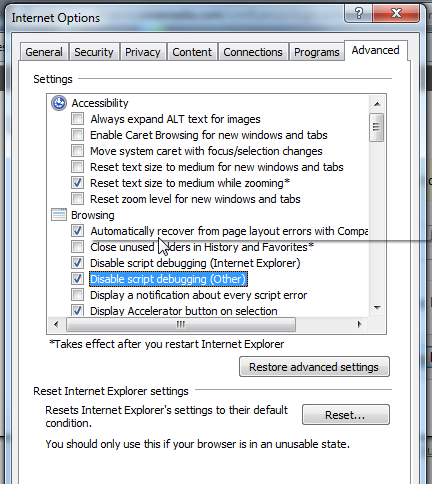This screenshot has height=484, width=432.
Task: Toggle Disable script debugging (Internet Explorer)
Action: point(77,263)
